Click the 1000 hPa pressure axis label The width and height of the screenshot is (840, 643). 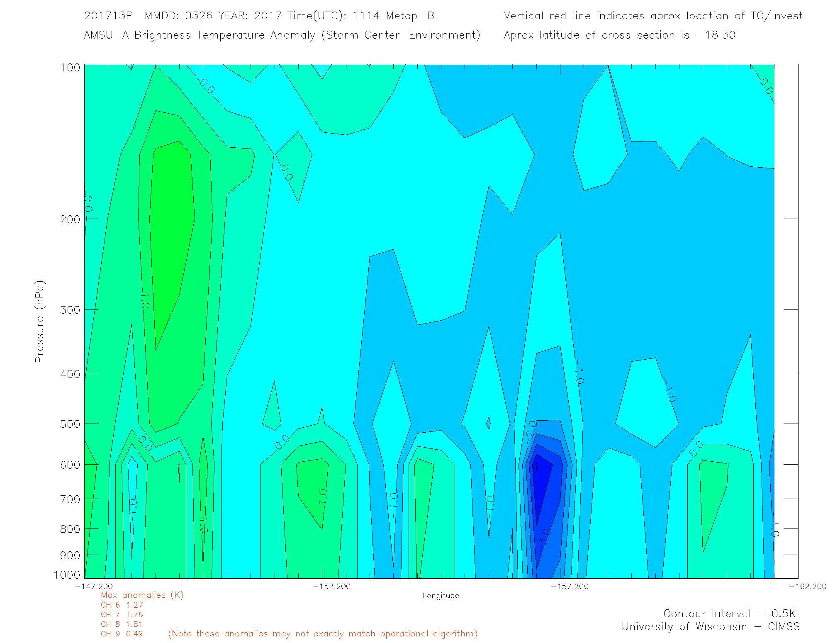point(67,575)
